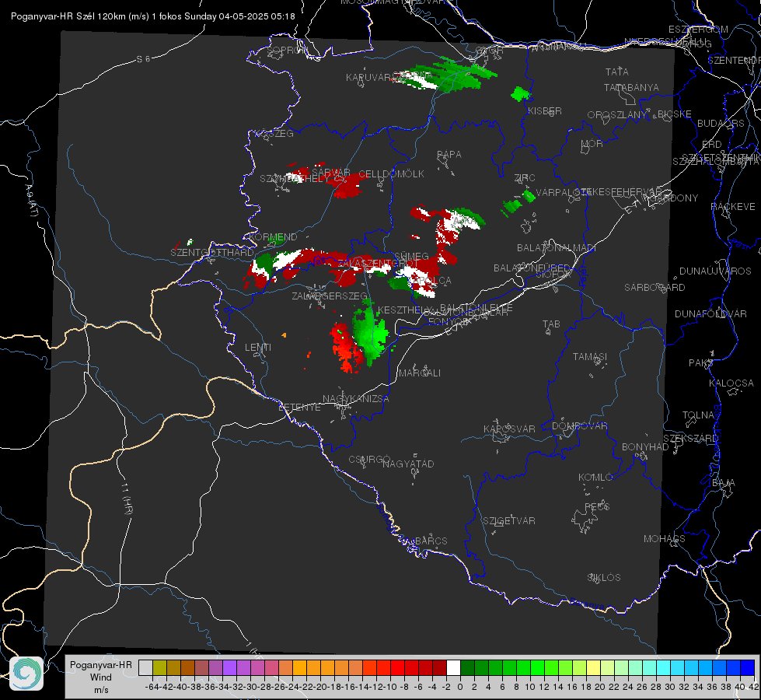Click the 'OROSZLANY' city label
The height and width of the screenshot is (700, 761).
tap(617, 114)
